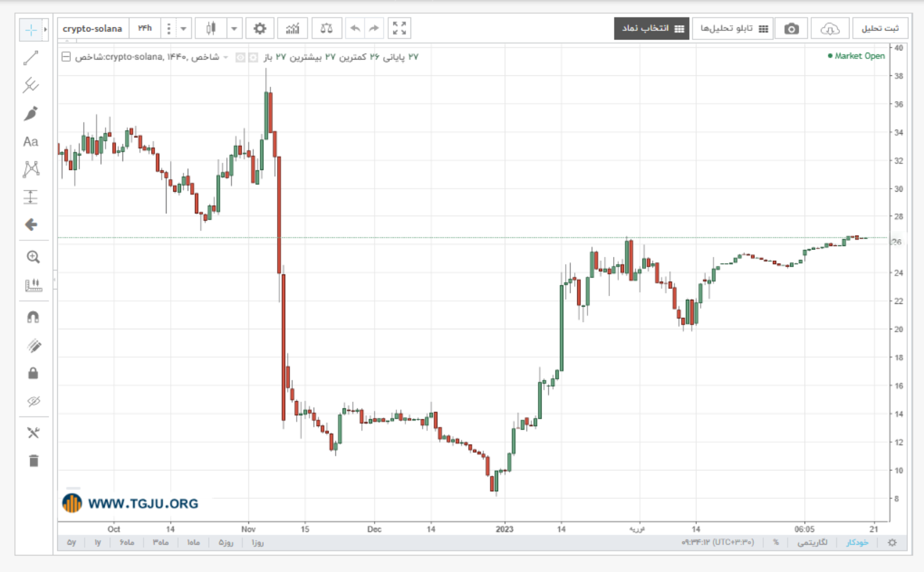Select the crosshair cursor tool
Image resolution: width=924 pixels, height=572 pixels.
pos(31,30)
